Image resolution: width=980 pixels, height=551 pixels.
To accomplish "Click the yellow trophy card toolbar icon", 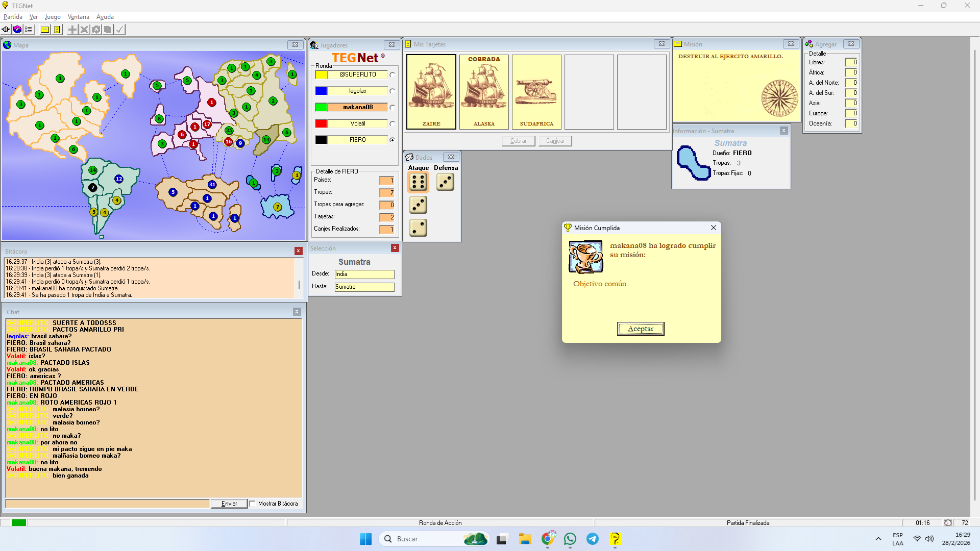I will click(57, 30).
